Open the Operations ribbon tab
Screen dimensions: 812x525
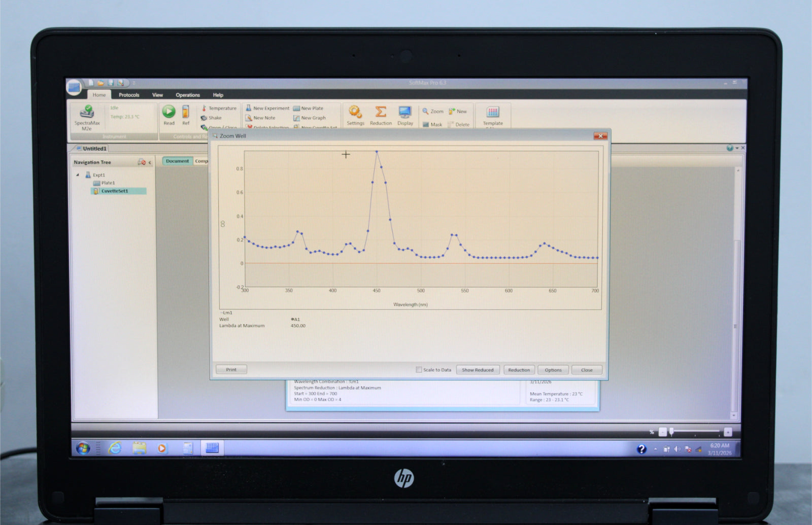[x=188, y=95]
